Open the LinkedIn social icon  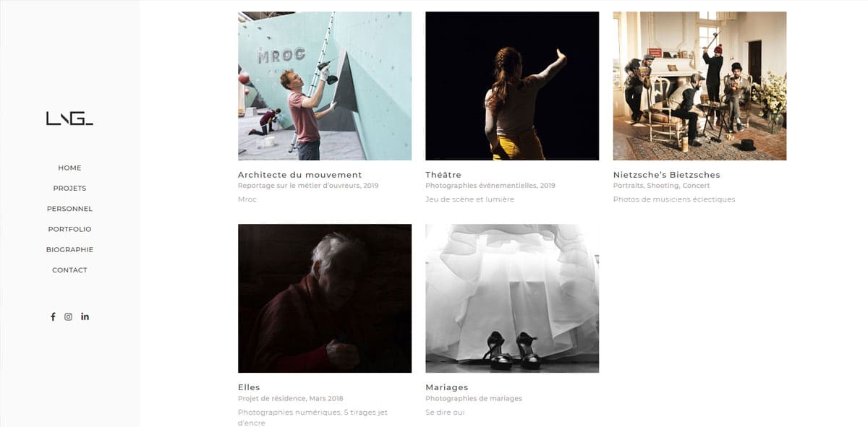click(85, 316)
